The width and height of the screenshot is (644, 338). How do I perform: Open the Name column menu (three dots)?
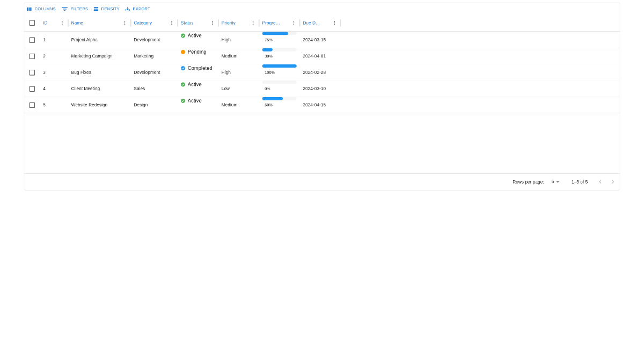(x=125, y=23)
